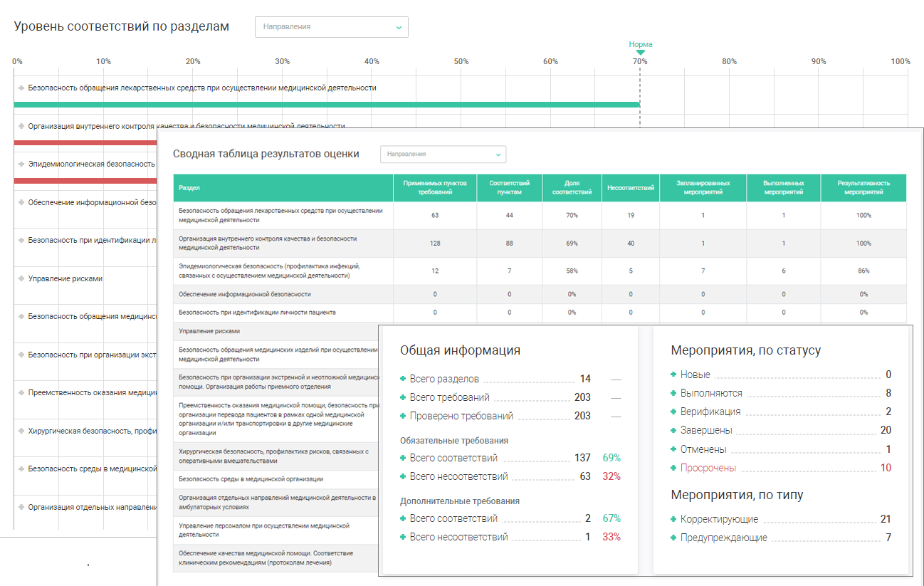The image size is (924, 586).
Task: Click the plus icon beside Новые status
Action: click(x=674, y=375)
